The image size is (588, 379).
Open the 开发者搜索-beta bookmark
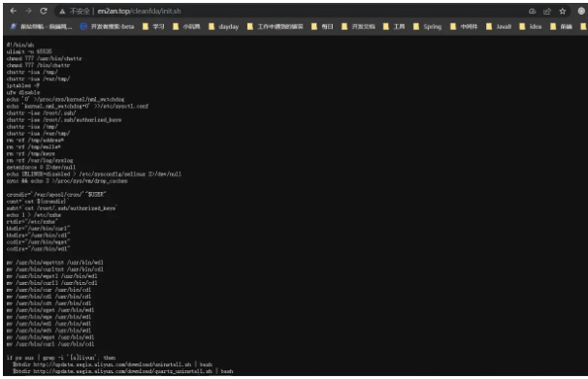(x=108, y=26)
